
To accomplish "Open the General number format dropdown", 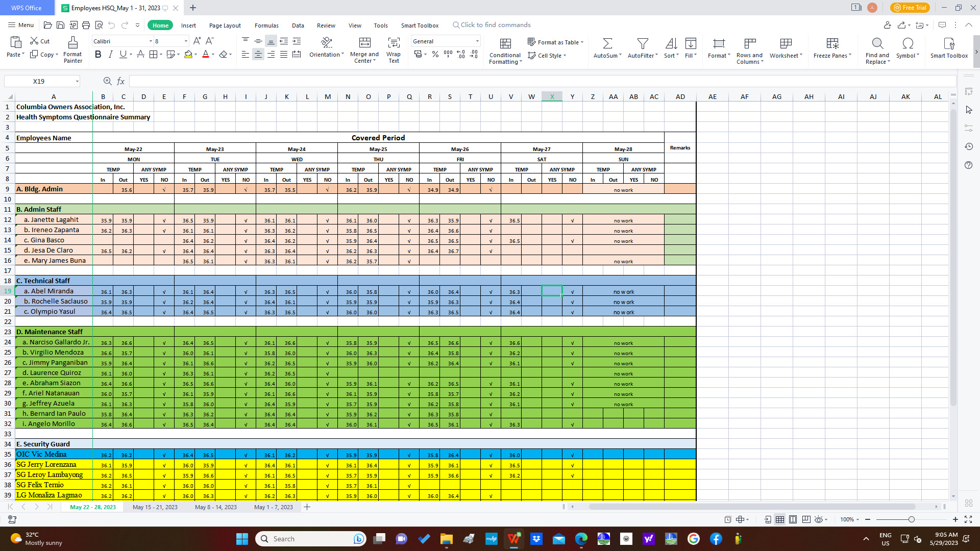I will tap(477, 41).
